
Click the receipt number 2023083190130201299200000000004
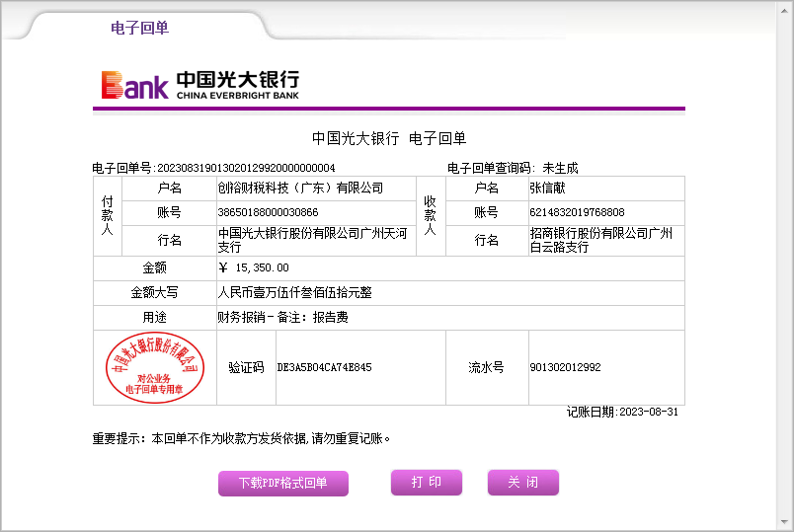(x=246, y=168)
